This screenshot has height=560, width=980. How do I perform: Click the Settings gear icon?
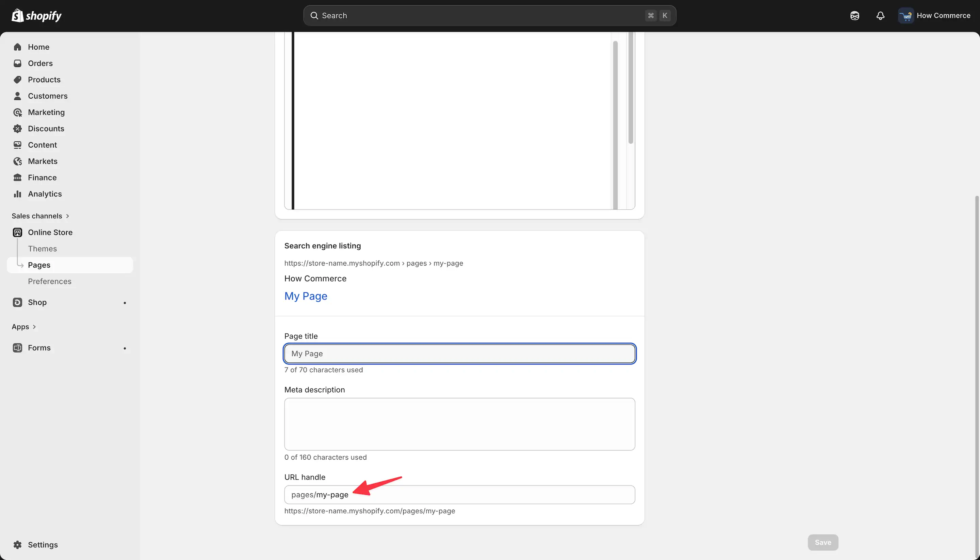17,545
